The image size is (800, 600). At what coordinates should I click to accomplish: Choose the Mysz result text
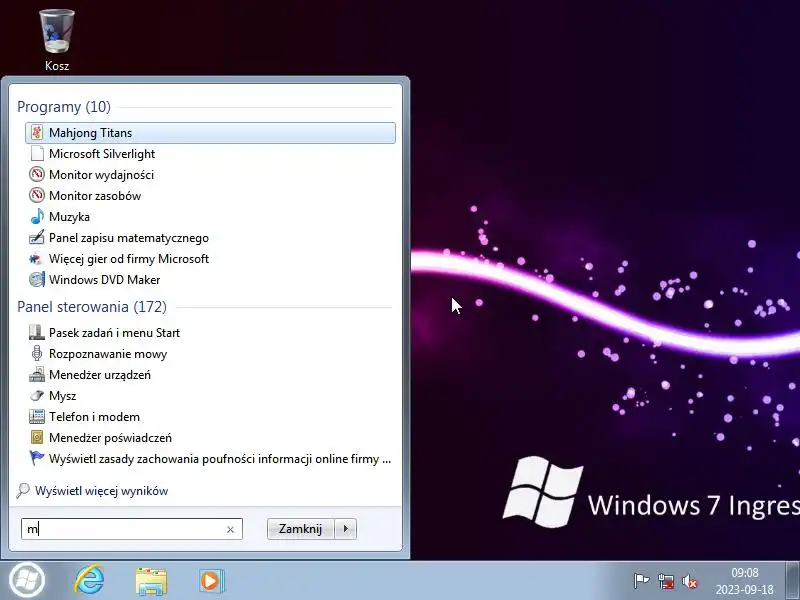tap(62, 396)
